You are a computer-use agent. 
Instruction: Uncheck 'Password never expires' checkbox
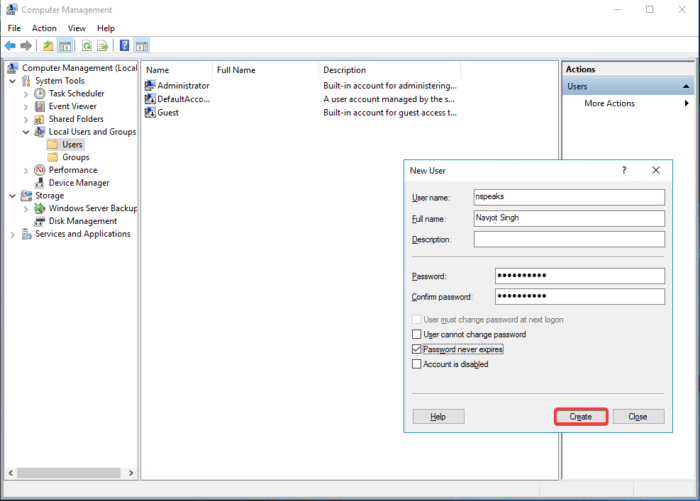[x=417, y=349]
